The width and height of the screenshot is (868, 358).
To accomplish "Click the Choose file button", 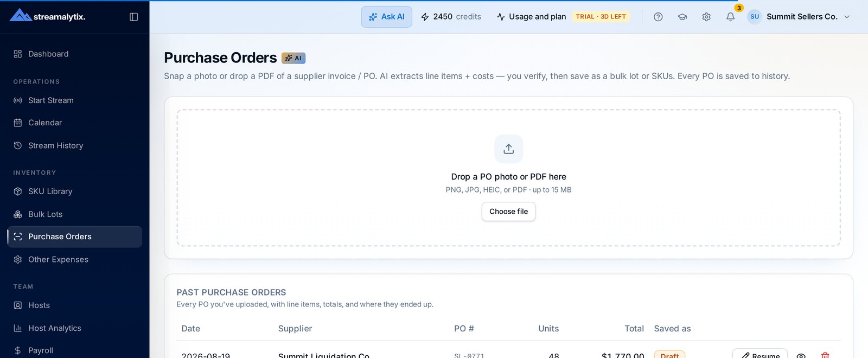I will 509,212.
